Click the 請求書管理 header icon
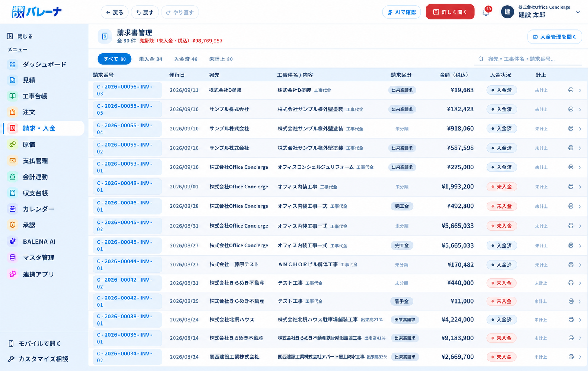588x371 pixels. pos(105,37)
